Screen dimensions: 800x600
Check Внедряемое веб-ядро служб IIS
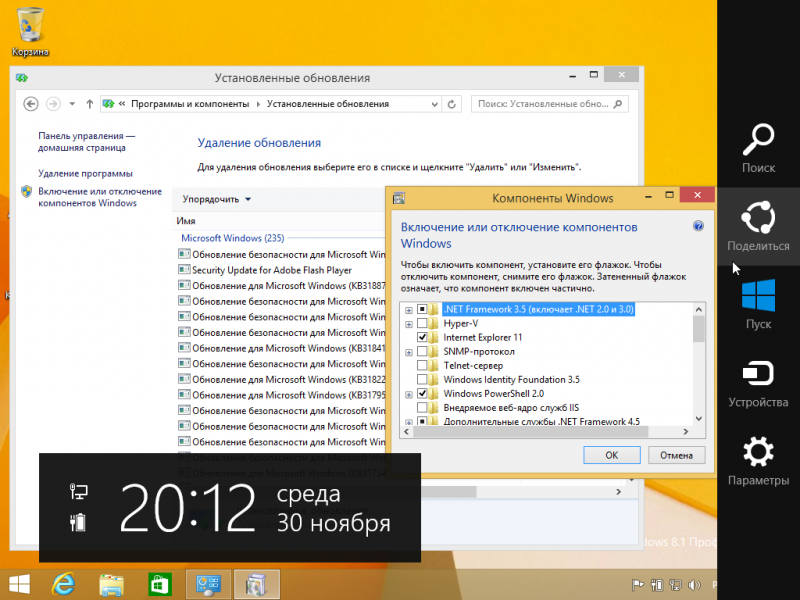(x=422, y=408)
